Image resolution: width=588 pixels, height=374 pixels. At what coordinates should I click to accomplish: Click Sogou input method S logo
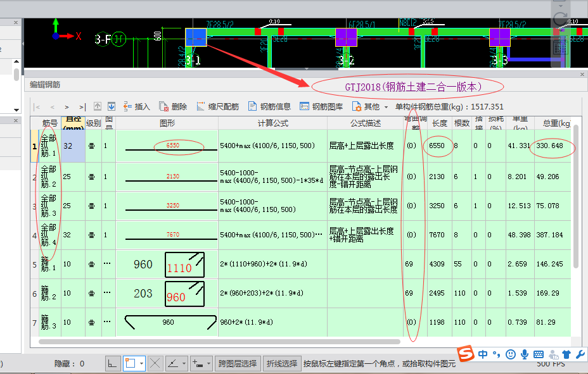(465, 353)
